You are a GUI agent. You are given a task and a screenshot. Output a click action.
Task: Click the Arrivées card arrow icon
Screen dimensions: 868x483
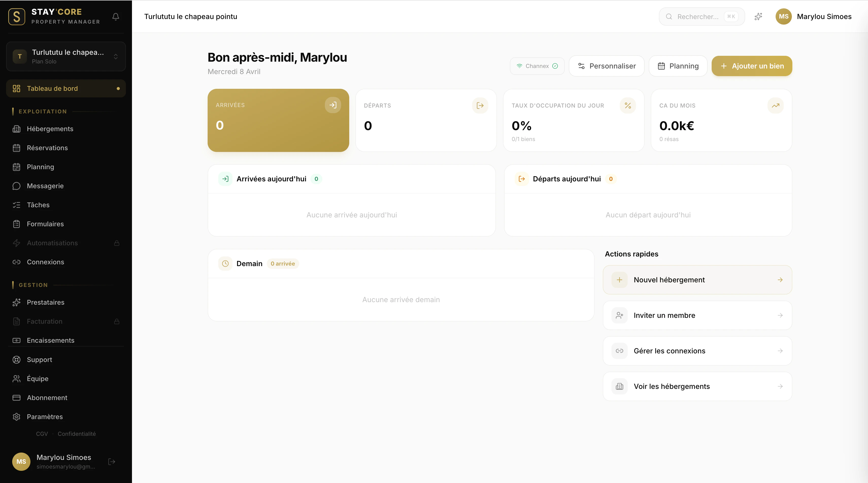click(x=332, y=105)
